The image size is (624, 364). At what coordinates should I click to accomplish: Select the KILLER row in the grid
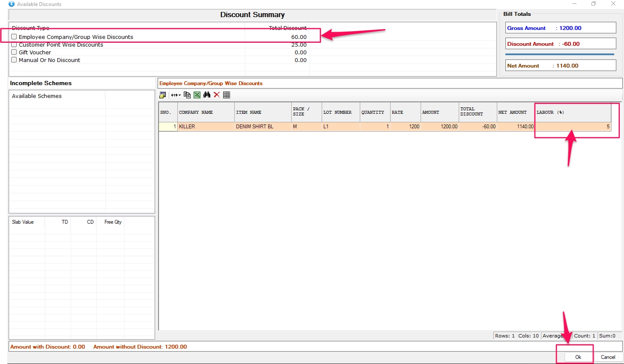point(206,127)
